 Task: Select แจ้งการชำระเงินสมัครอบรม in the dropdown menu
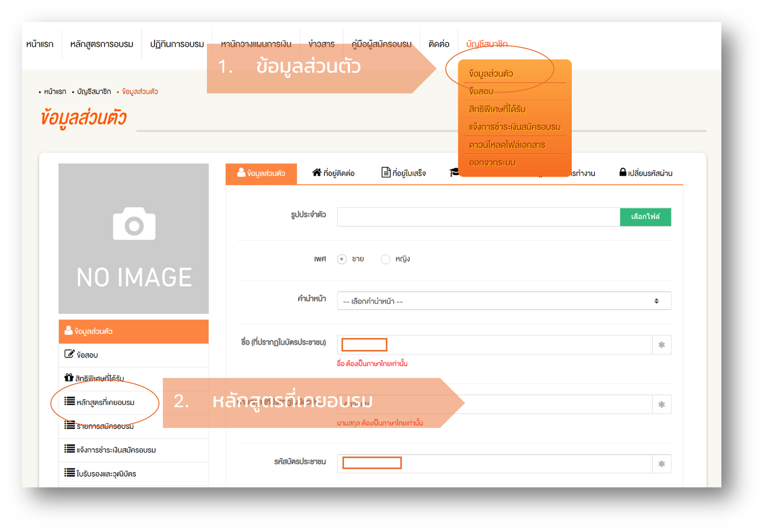(515, 127)
